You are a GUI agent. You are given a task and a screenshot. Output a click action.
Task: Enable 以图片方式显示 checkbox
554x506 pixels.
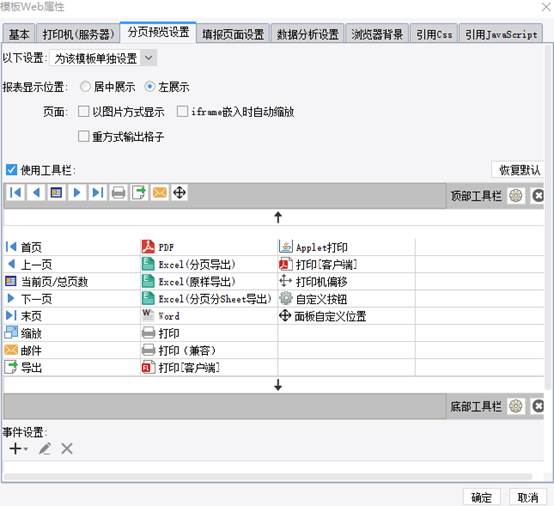tap(83, 111)
